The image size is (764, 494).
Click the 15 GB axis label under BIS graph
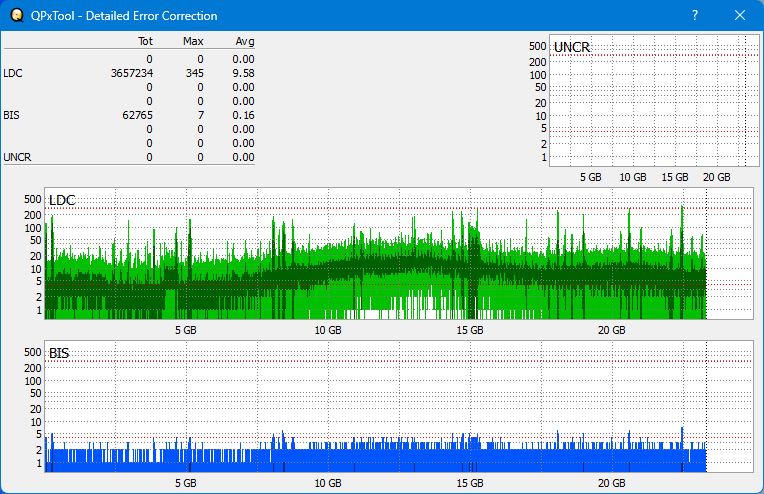tap(470, 483)
